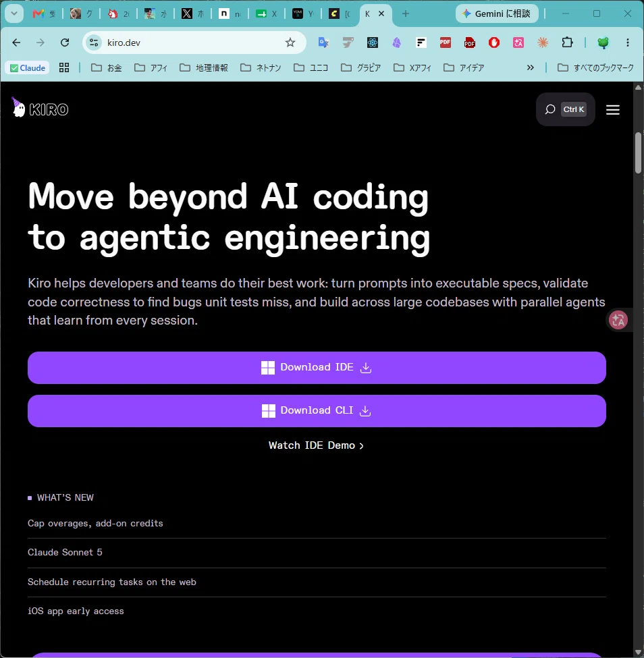644x658 pixels.
Task: Click the floating pink translate widget
Action: [x=618, y=320]
